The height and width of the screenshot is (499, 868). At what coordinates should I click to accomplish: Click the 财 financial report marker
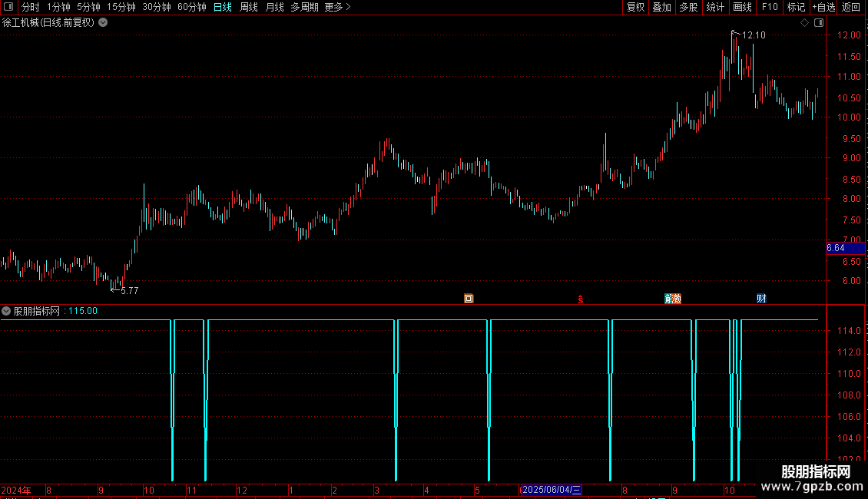(761, 299)
